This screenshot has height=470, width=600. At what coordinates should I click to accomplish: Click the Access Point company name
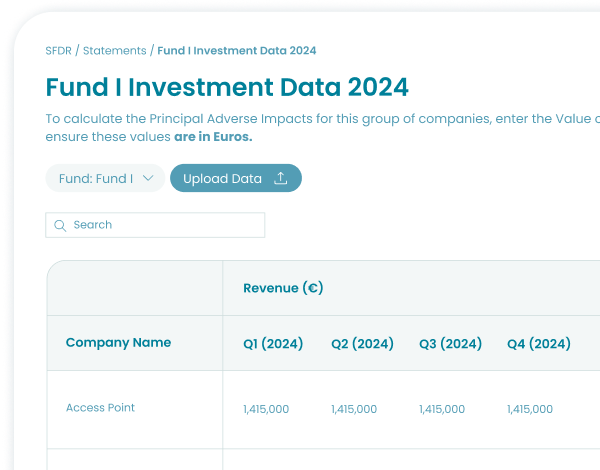tap(100, 408)
